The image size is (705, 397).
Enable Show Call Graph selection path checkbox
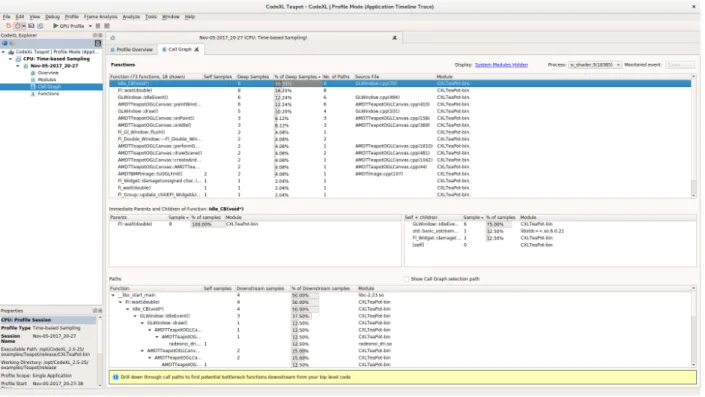(406, 279)
